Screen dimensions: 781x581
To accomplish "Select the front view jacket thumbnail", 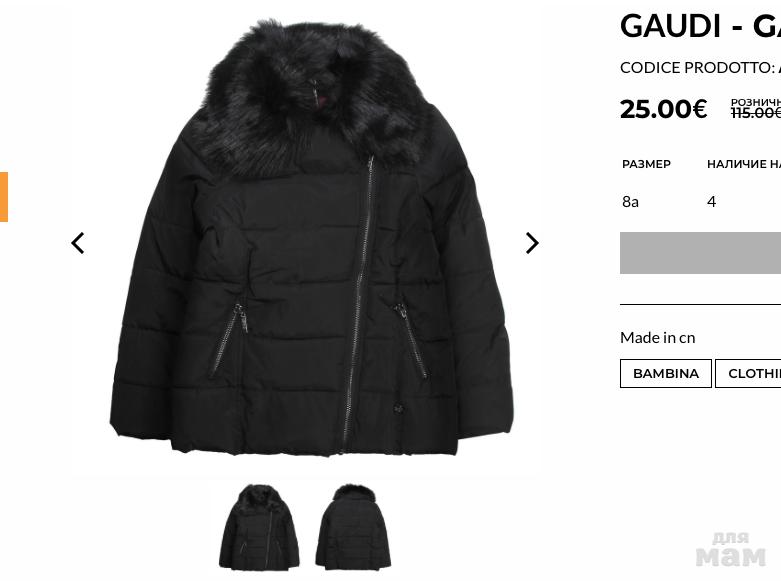I will point(259,527).
